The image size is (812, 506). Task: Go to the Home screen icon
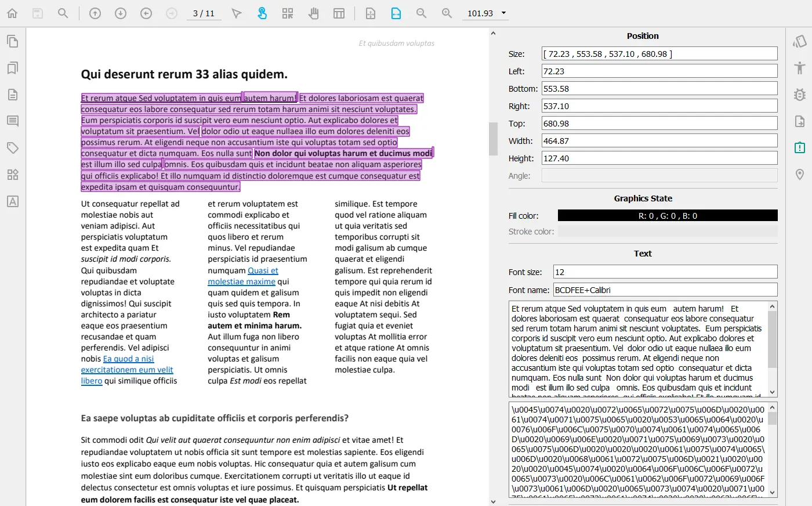coord(12,13)
